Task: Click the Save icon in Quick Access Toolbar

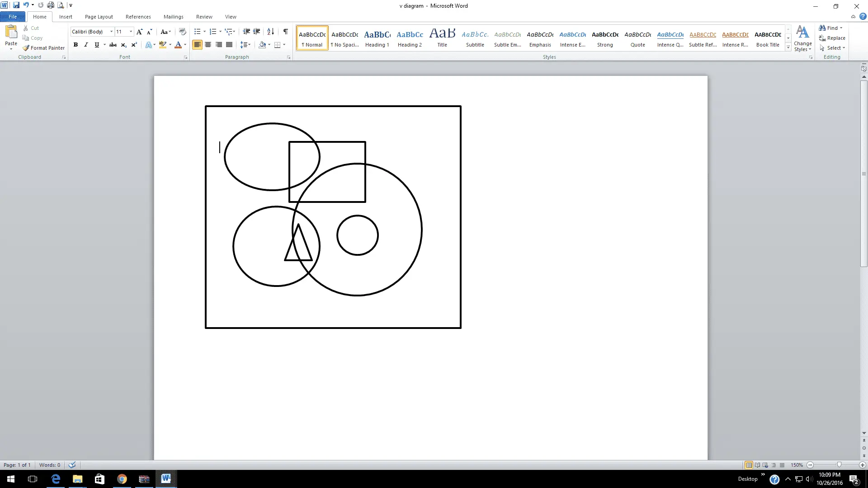Action: [x=16, y=5]
